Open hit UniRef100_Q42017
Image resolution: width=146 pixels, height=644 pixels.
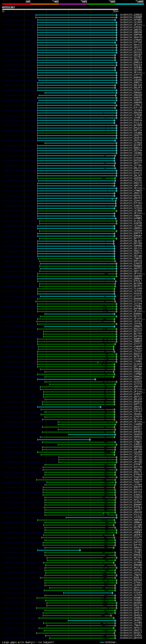coord(131,440)
